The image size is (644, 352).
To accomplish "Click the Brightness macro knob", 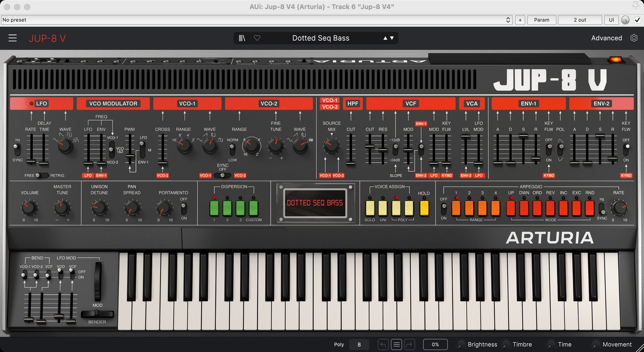I will click(461, 344).
